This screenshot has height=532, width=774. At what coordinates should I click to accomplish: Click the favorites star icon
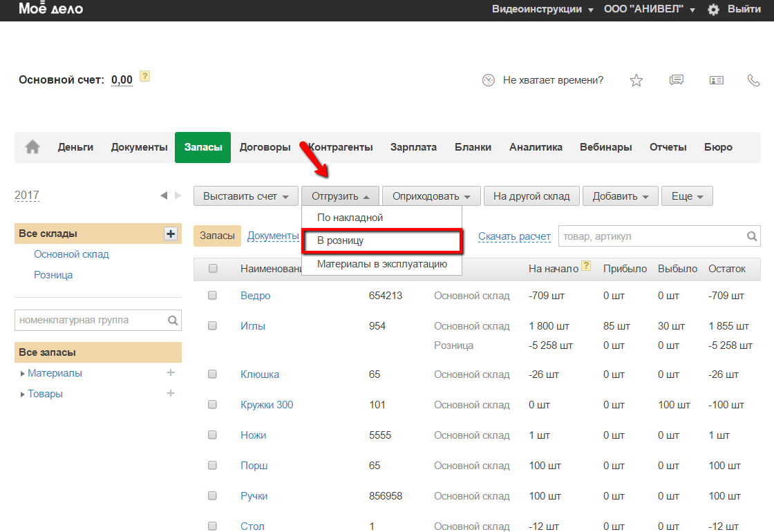(636, 80)
